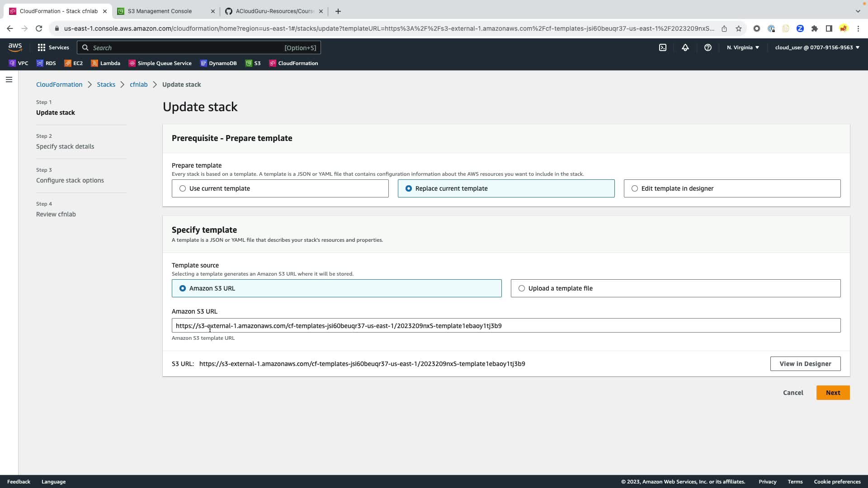Click the orange Next button
868x488 pixels.
[x=833, y=393]
